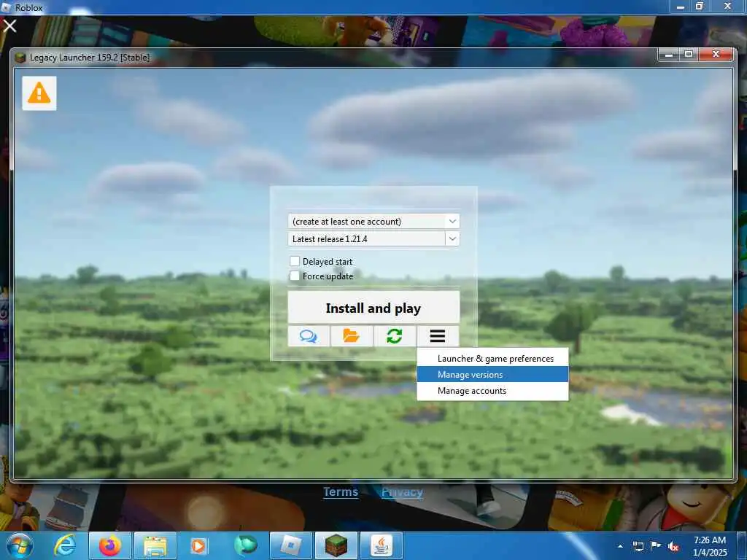
Task: Open the Privacy link in the Roblox window
Action: coord(402,492)
